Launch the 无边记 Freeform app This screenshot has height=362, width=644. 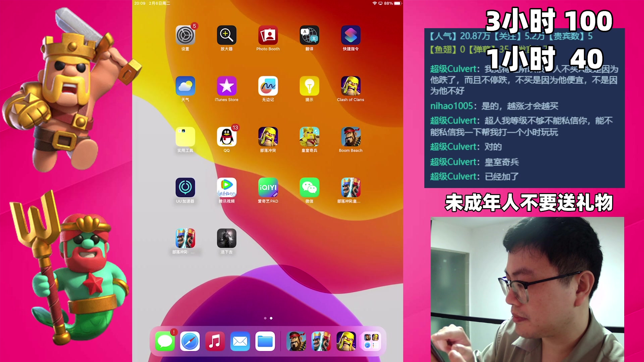click(x=268, y=86)
